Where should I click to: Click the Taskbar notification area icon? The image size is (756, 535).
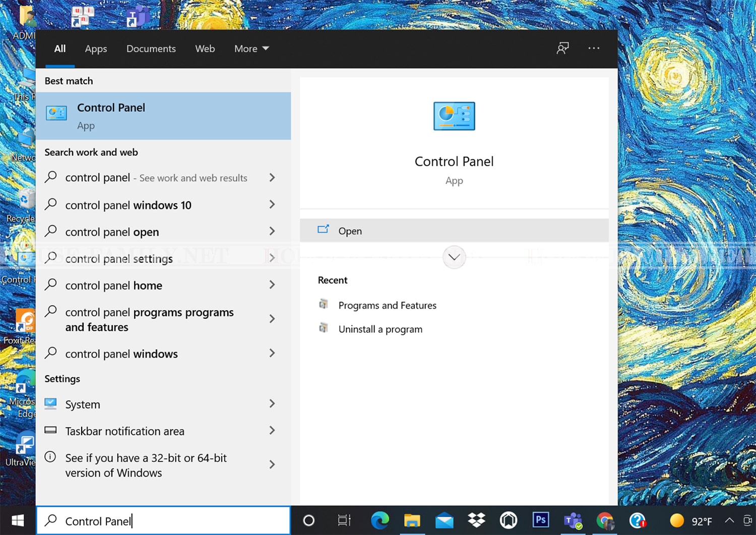point(50,430)
